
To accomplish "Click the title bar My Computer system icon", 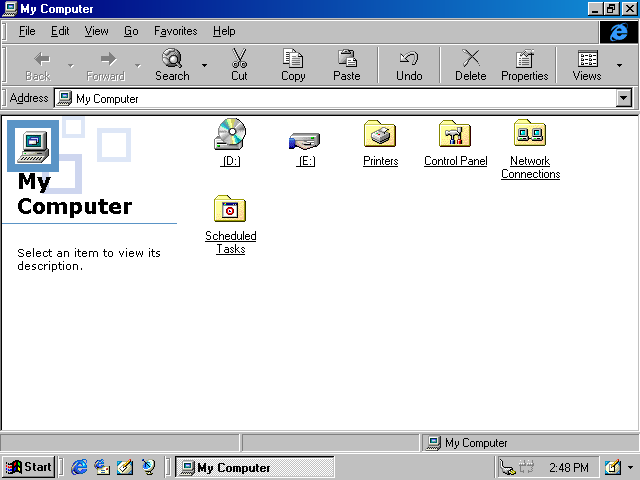I will (x=9, y=9).
